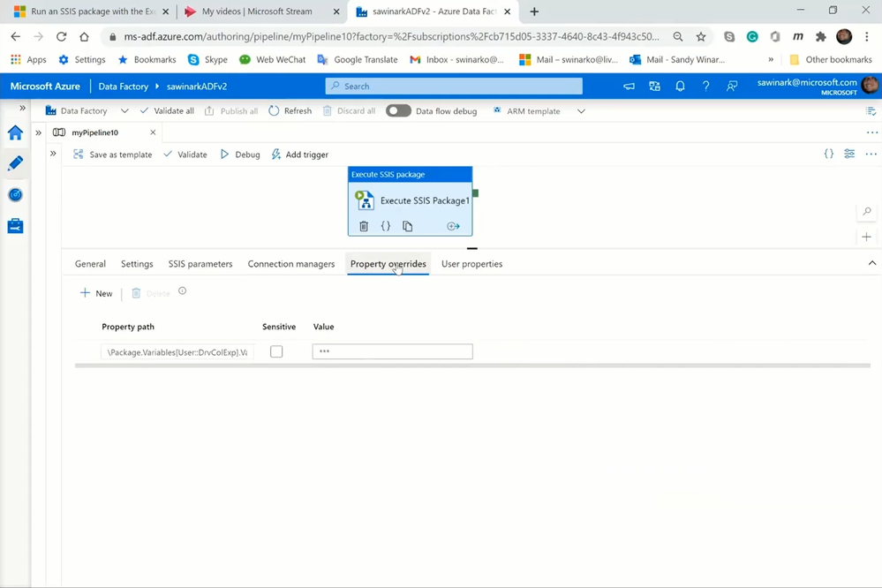Screen dimensions: 882x588
Task: Bookmark this page with star icon
Action: [x=700, y=36]
